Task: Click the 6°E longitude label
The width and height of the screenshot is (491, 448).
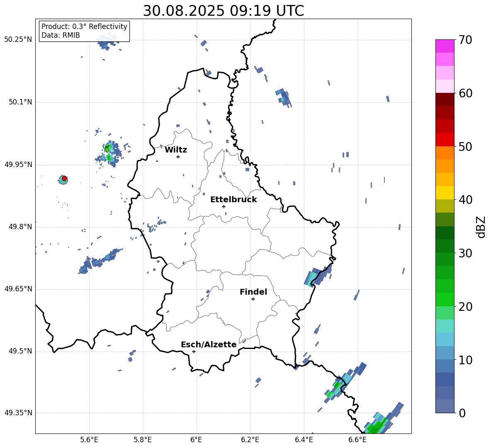Action: (x=196, y=440)
